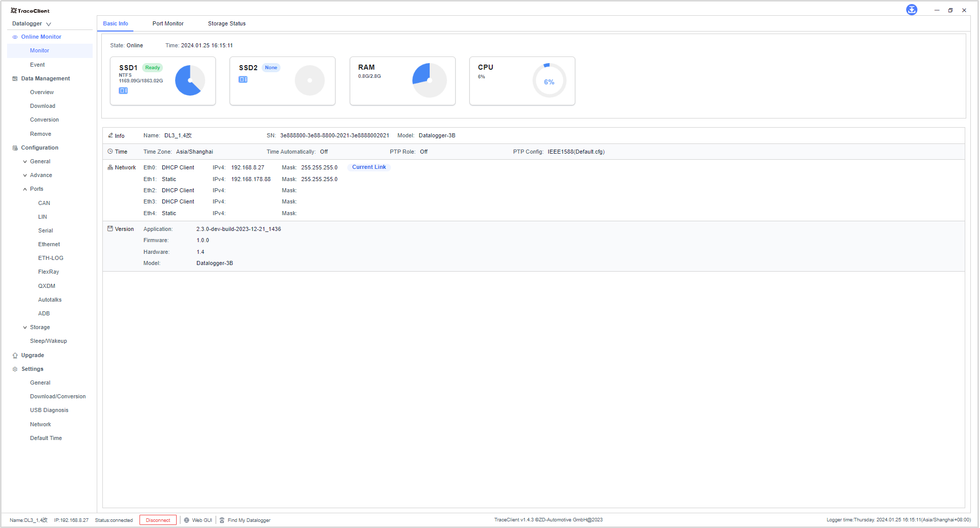Click the blue download icon in title bar
This screenshot has height=528, width=980.
coord(911,10)
